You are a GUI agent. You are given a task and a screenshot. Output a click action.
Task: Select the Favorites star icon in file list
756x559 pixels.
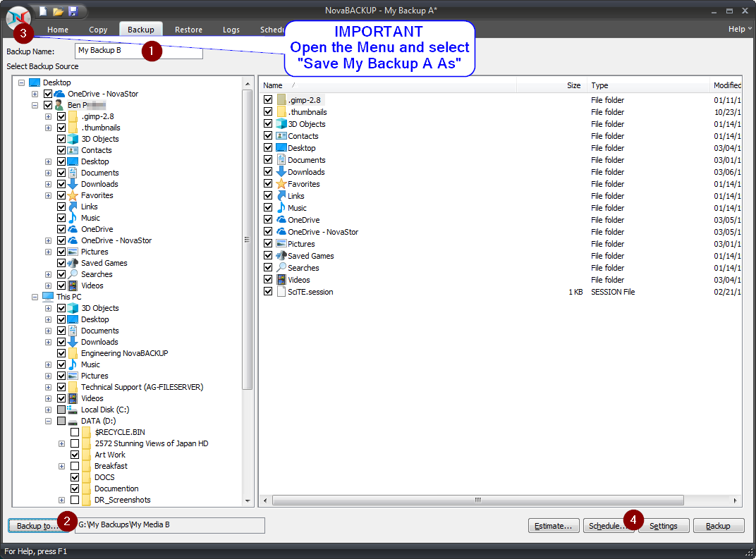tap(281, 183)
